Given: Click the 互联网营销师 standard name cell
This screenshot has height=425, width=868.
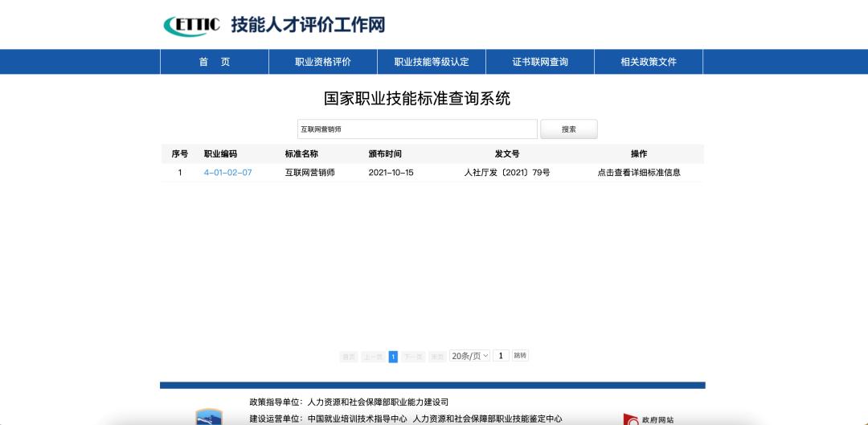Looking at the screenshot, I should click(x=309, y=173).
